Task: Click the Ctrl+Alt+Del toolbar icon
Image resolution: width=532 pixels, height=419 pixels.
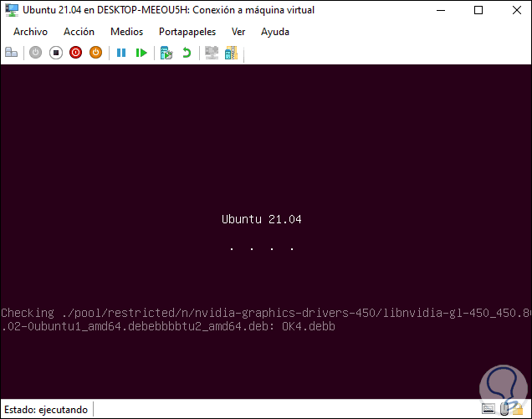Action: click(x=11, y=53)
